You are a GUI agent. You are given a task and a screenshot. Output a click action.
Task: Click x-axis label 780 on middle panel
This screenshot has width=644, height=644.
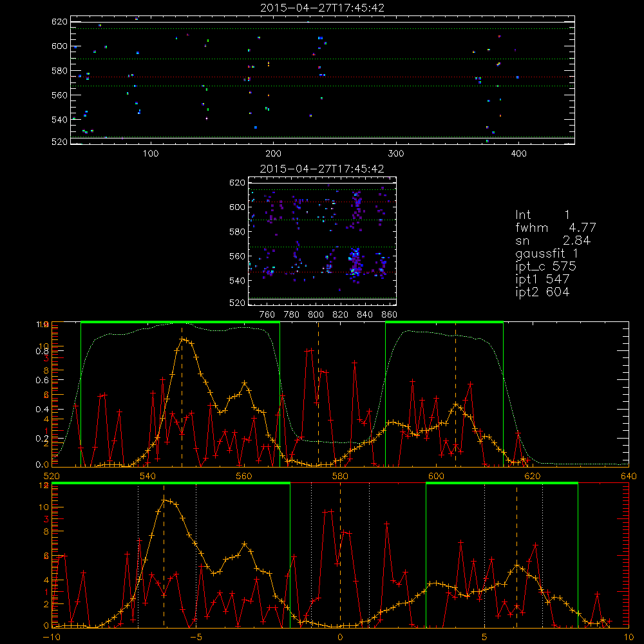[292, 315]
